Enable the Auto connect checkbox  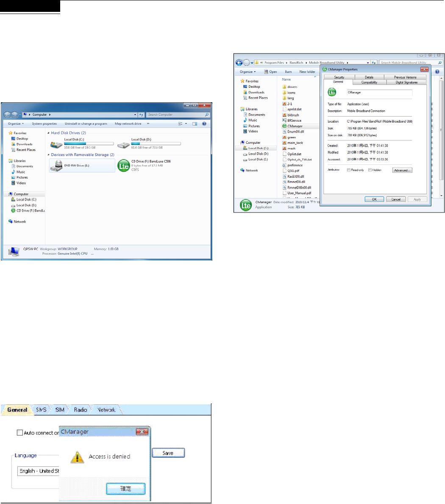(x=20, y=433)
